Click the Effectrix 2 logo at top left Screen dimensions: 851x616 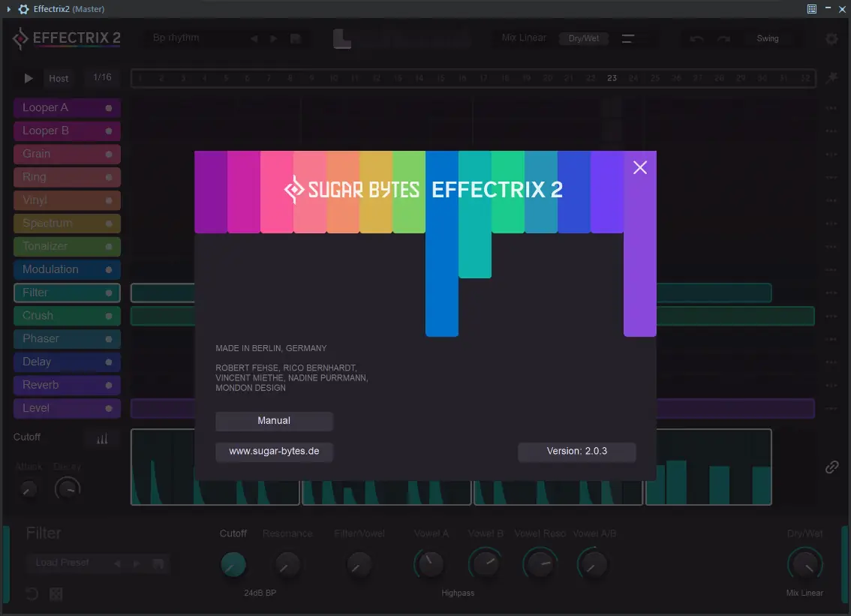click(x=66, y=38)
